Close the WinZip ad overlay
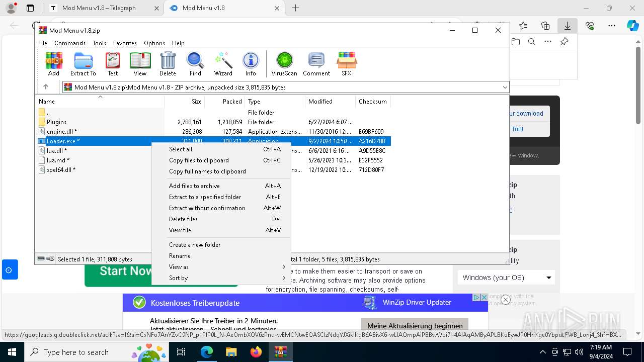The width and height of the screenshot is (644, 362). point(506,300)
